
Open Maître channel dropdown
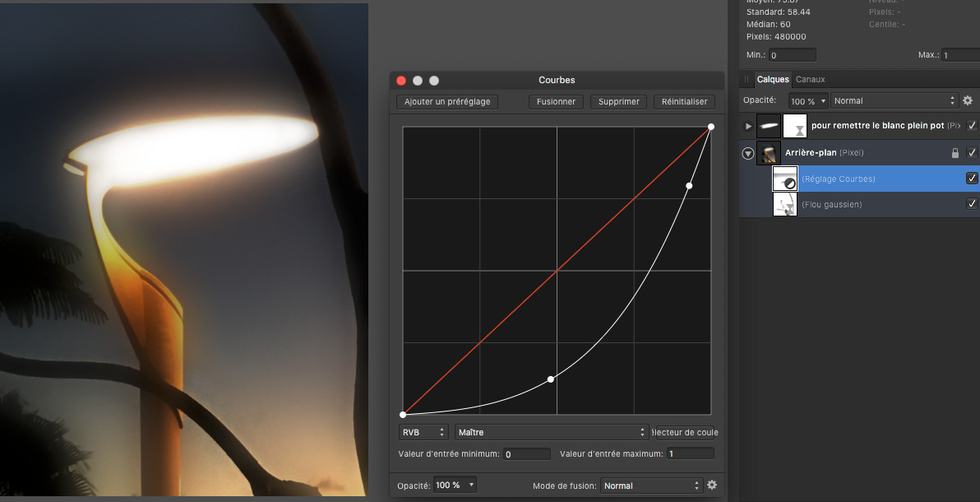pos(552,433)
